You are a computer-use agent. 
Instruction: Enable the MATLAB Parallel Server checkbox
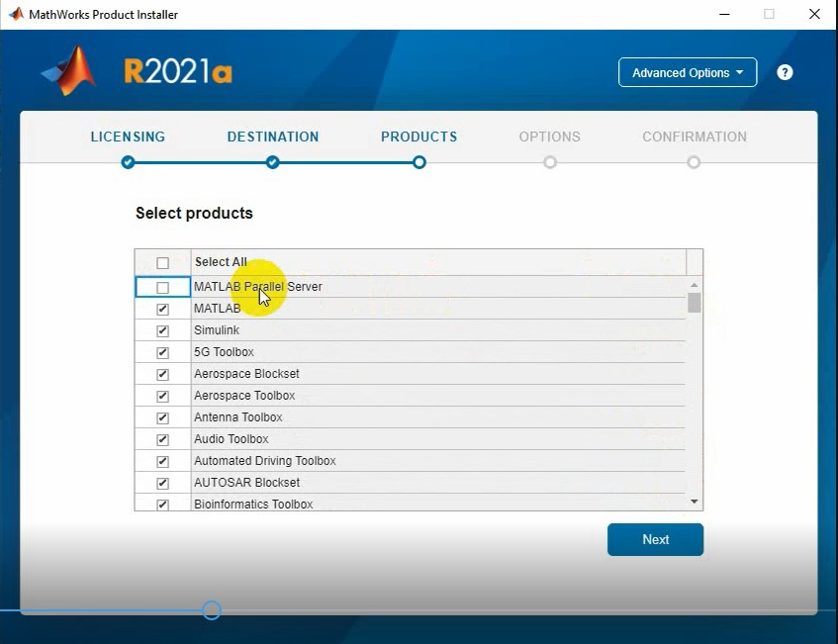163,288
